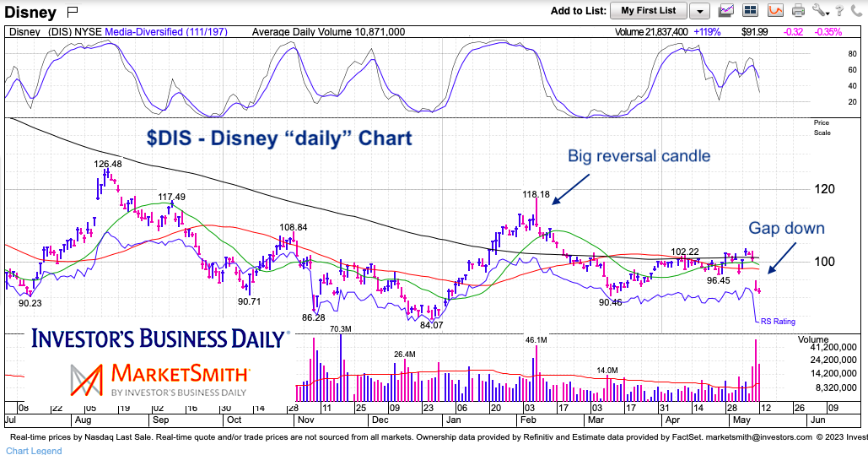Click the 108.84 price label
Viewport: 868px width, 455px height.
pos(294,227)
